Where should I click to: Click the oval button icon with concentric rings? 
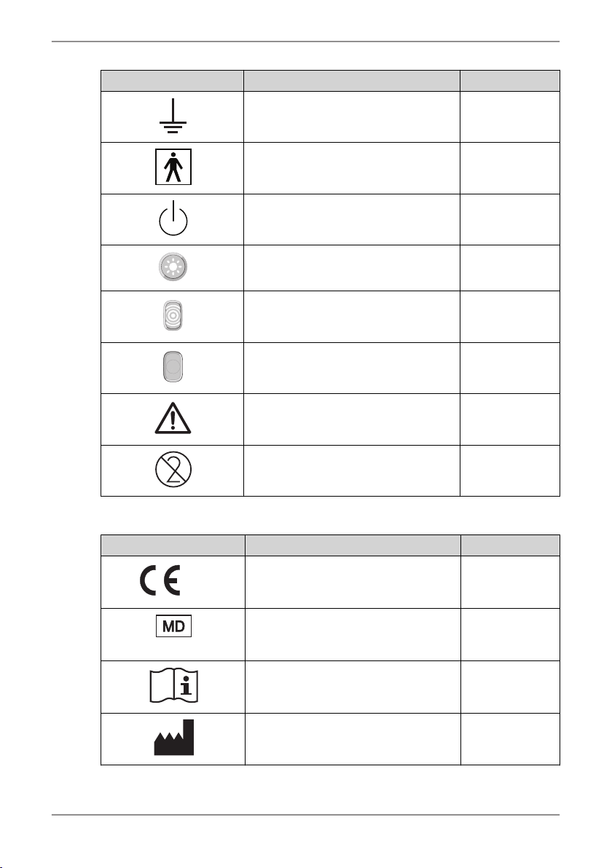click(x=173, y=315)
